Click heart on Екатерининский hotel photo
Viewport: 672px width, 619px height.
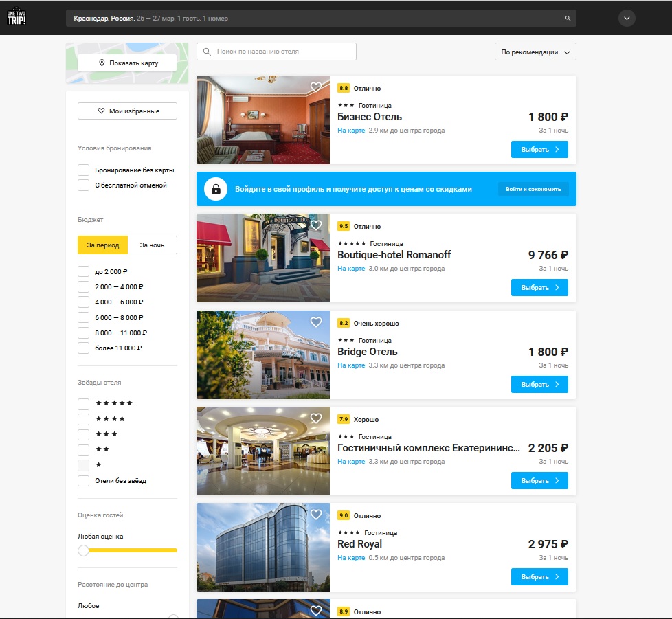tap(316, 418)
